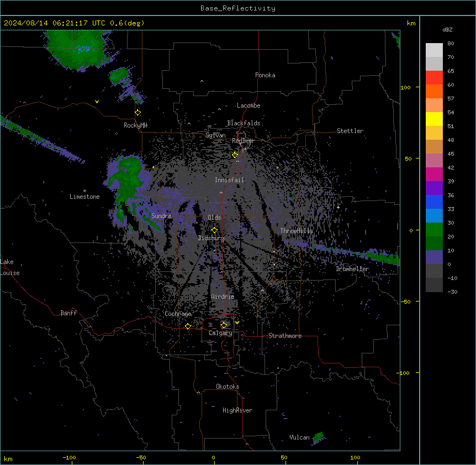The image size is (476, 465).
Task: Click the red 65 dBZ legend swatch
Action: (434, 77)
